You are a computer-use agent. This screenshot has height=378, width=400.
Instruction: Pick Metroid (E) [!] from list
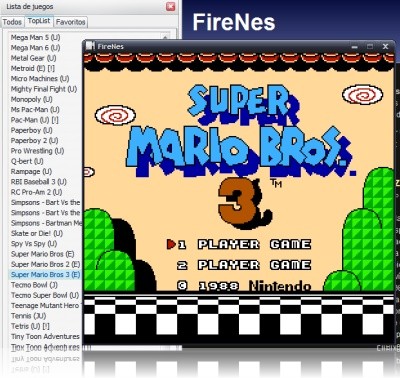point(33,68)
